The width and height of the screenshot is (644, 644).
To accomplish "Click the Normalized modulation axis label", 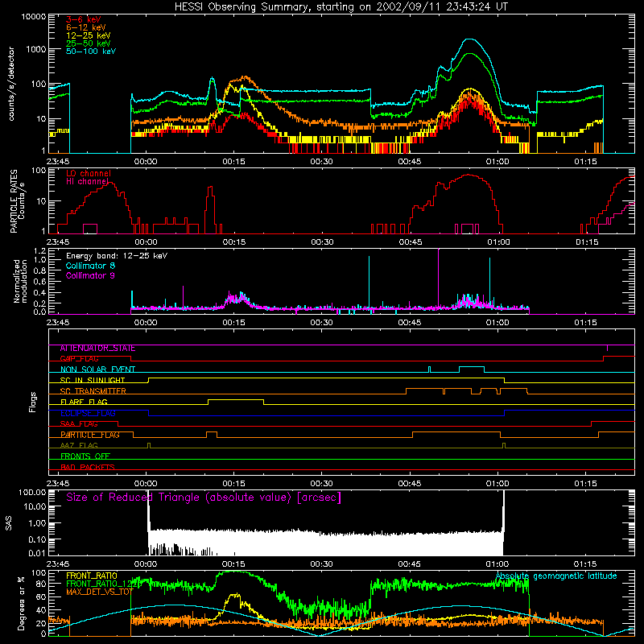I will tap(20, 281).
